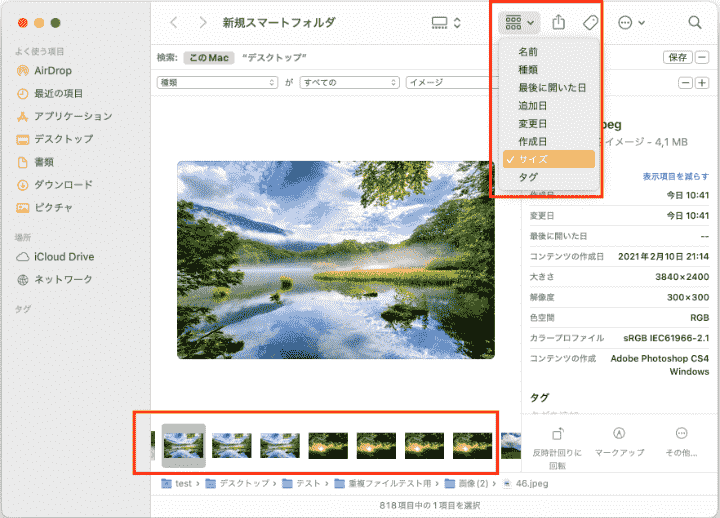Viewport: 720px width, 518px height.
Task: Toggle search scope to このMac
Action: pos(209,57)
